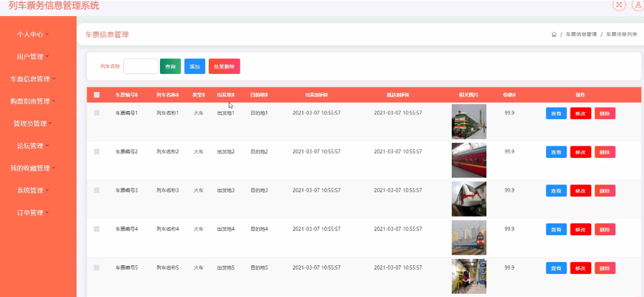Sort by 目的地 column arrows
The width and height of the screenshot is (644, 297).
(266, 95)
